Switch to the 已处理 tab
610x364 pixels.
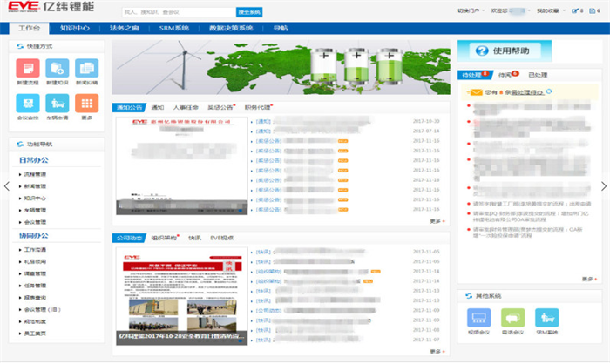(x=537, y=75)
